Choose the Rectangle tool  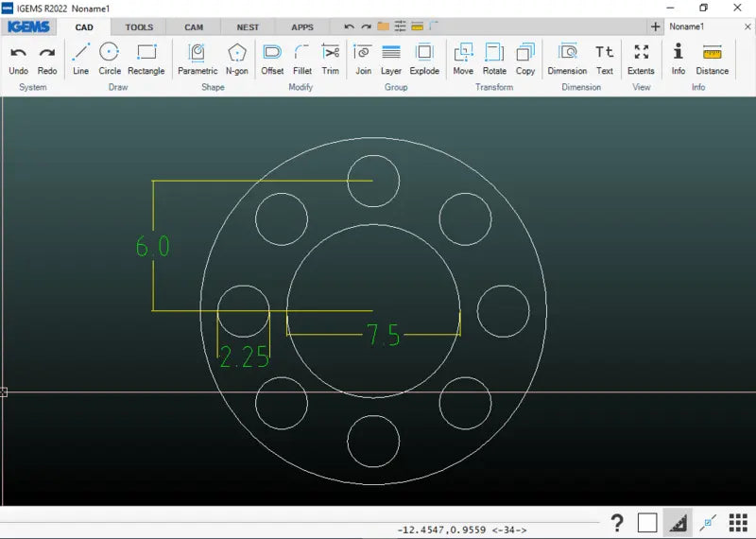146,59
